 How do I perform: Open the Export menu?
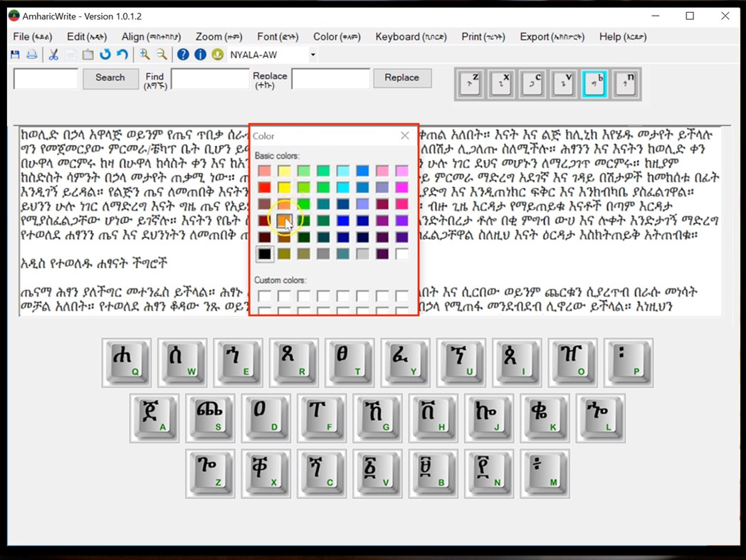click(553, 36)
